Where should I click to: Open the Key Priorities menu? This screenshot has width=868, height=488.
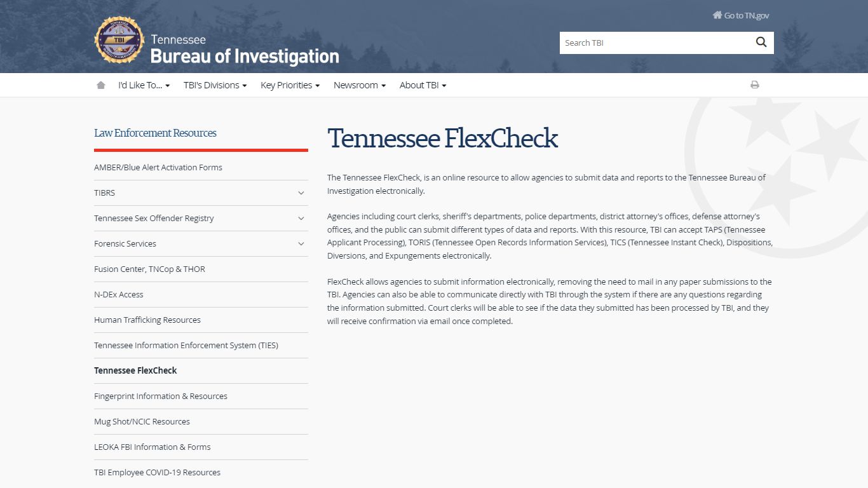pyautogui.click(x=290, y=85)
